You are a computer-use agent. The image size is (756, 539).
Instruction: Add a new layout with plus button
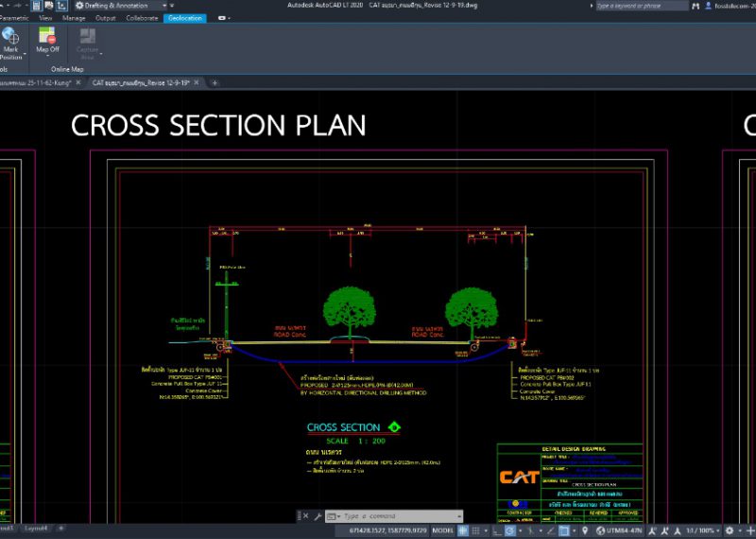coord(61,529)
